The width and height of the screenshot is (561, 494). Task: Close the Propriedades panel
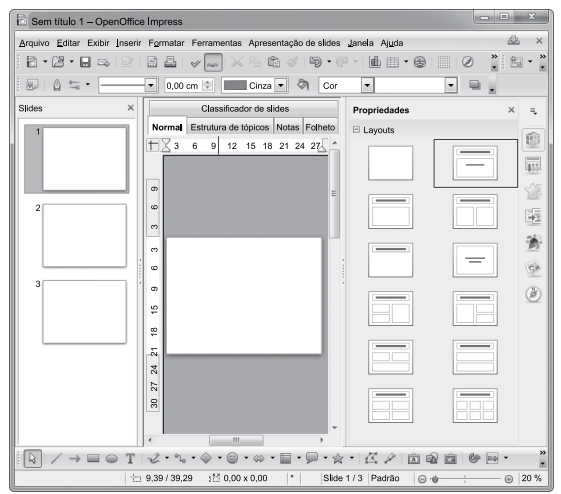tap(511, 110)
